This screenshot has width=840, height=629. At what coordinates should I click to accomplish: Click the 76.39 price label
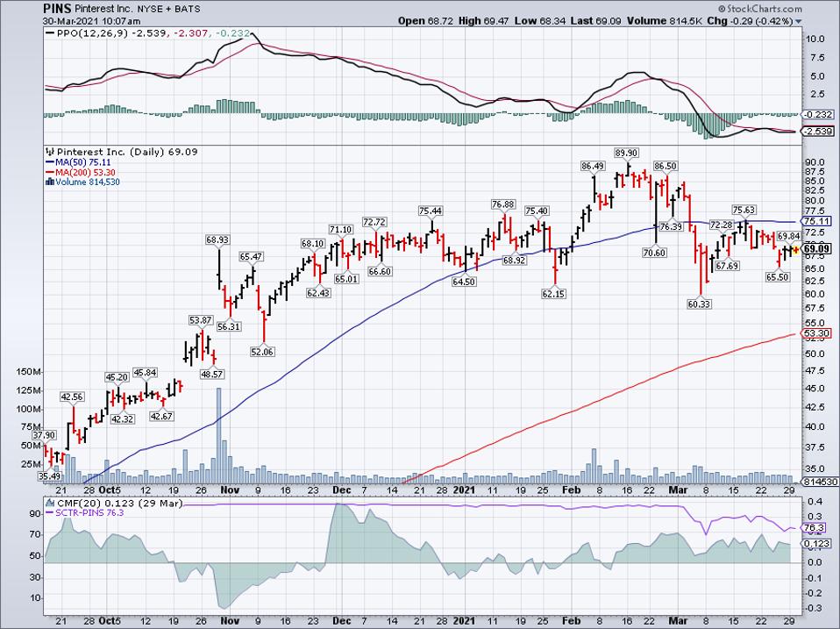tap(671, 226)
